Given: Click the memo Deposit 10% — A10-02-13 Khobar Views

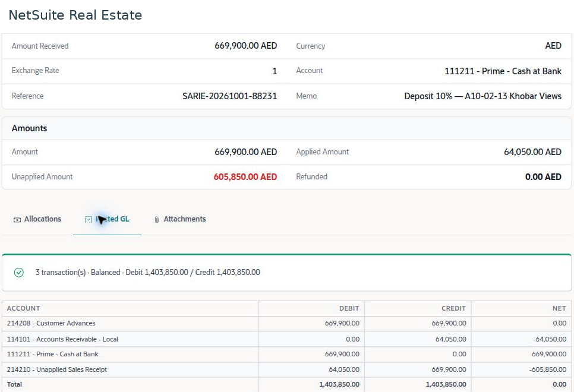Looking at the screenshot, I should 482,96.
